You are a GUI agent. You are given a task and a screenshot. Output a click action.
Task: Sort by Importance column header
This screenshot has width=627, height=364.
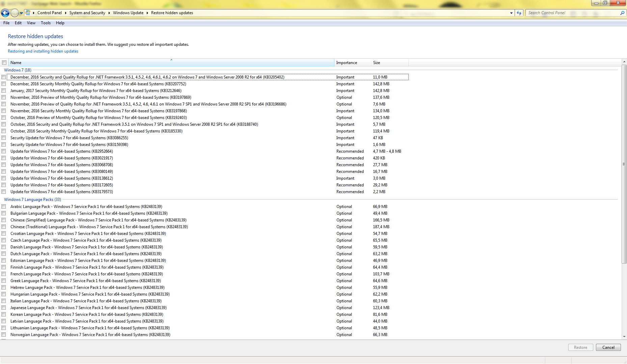352,63
